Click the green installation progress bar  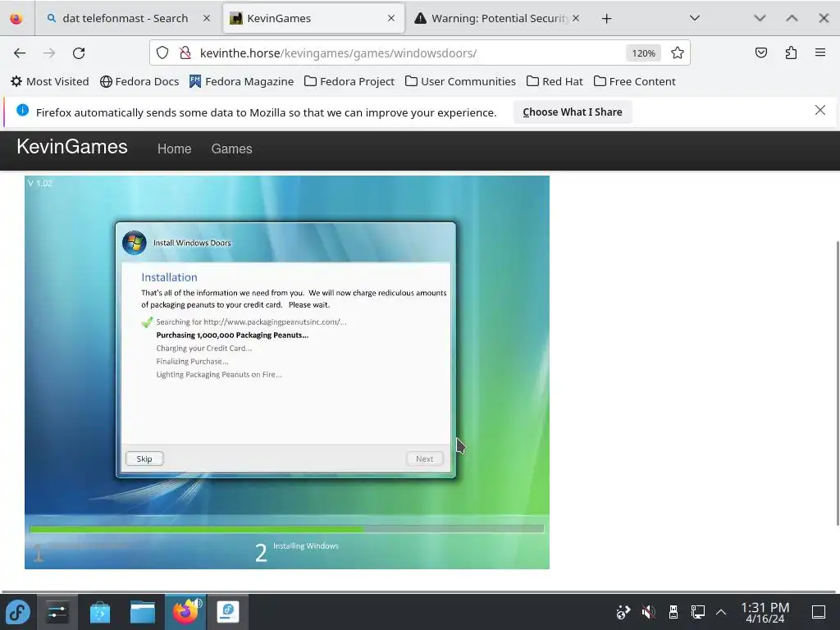[286, 529]
